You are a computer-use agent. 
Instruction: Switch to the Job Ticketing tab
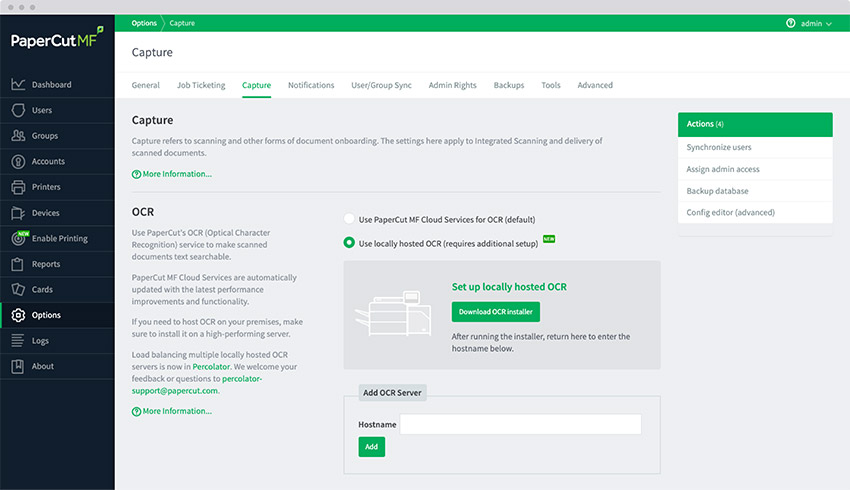(x=201, y=85)
